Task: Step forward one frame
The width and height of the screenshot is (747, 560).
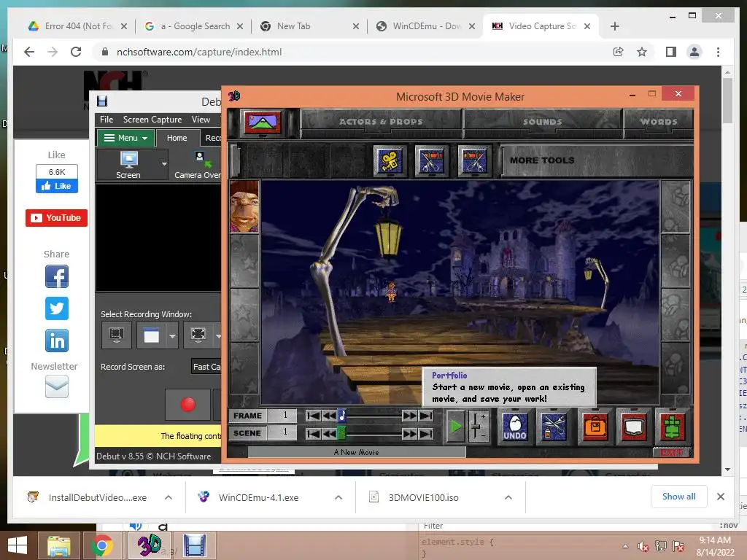Action: point(409,416)
